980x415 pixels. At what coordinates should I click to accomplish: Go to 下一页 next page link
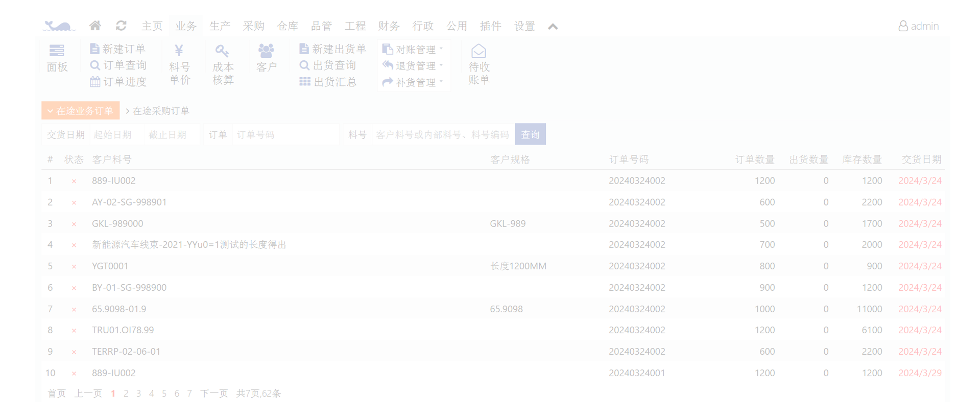[x=213, y=394]
